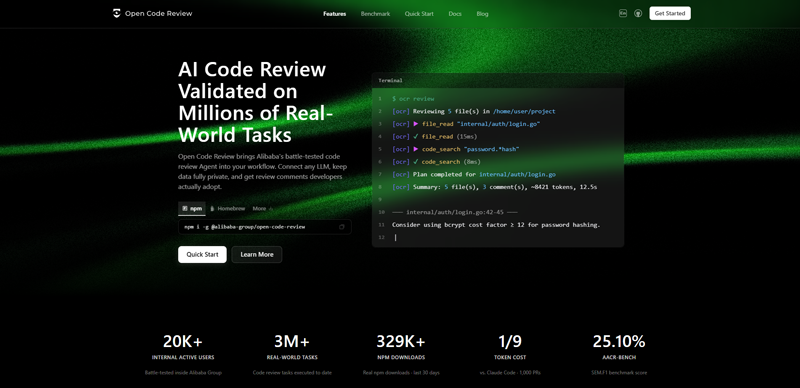Click the bcrypt cost factor review comment
The width and height of the screenshot is (800, 388).
496,225
